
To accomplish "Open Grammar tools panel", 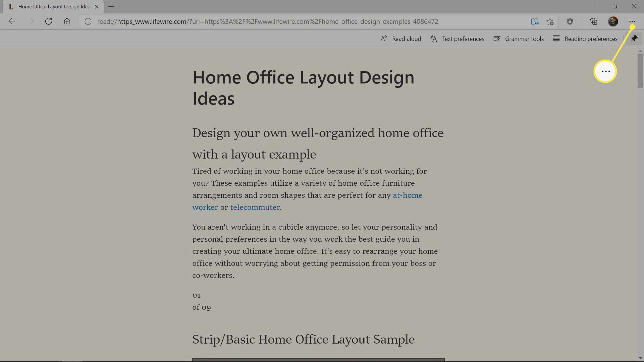I will [x=518, y=39].
